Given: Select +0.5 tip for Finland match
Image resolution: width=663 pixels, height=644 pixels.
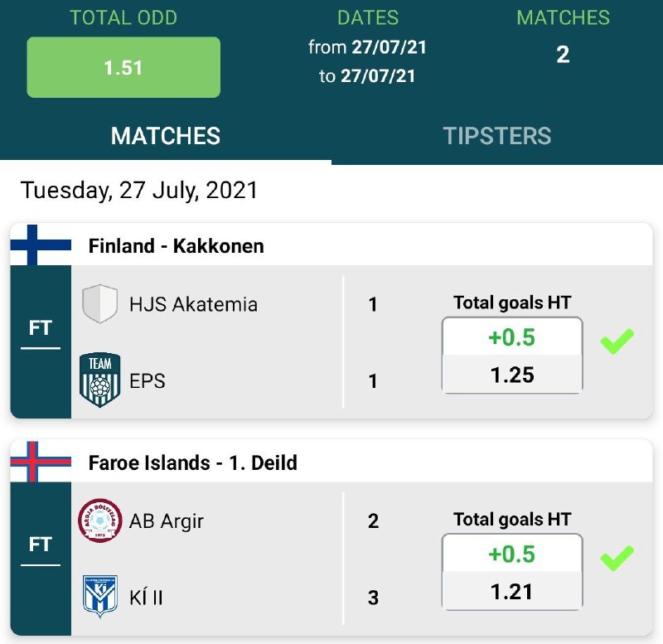Looking at the screenshot, I should pos(512,337).
